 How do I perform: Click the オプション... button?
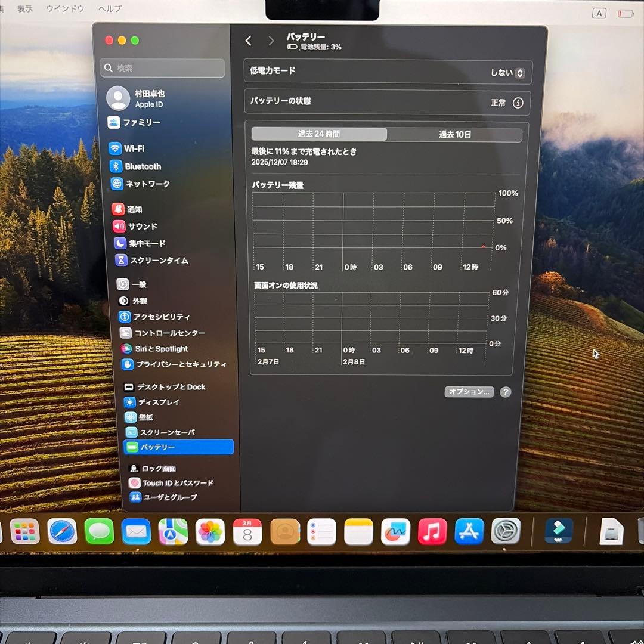pos(469,392)
